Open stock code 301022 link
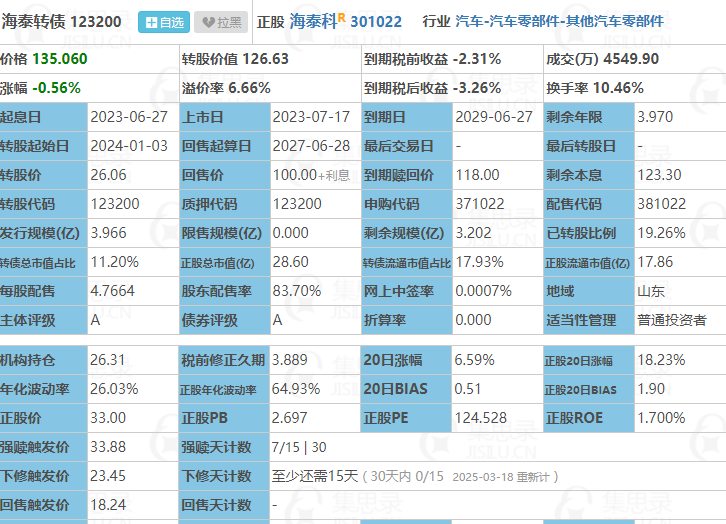726x524 pixels. 376,21
